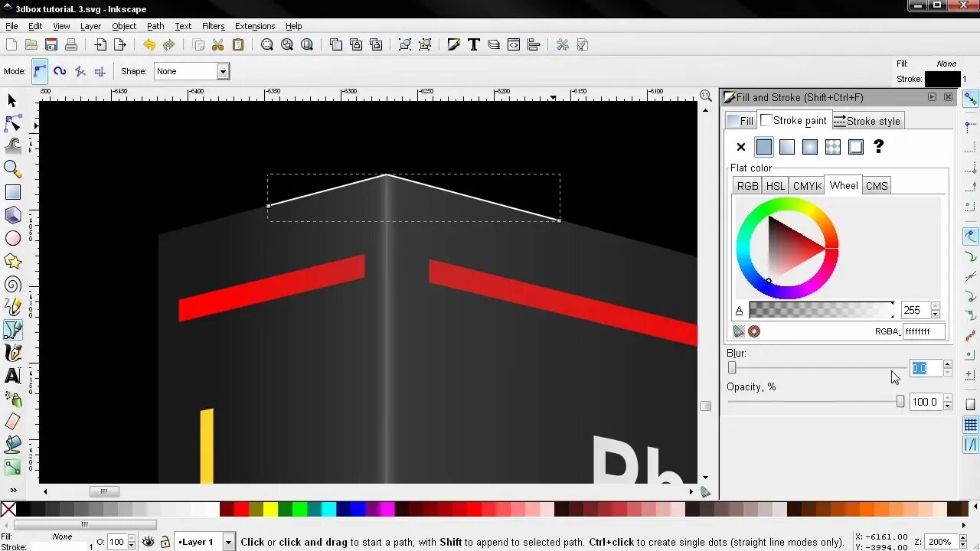
Task: Iconify the Fill and Stroke dialog
Action: [x=932, y=97]
